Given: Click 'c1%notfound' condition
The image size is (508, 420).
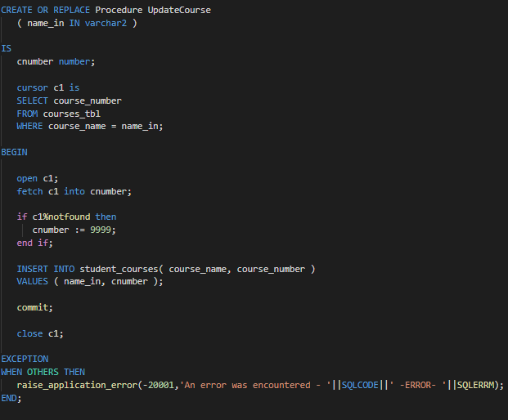Looking at the screenshot, I should click(x=61, y=217).
